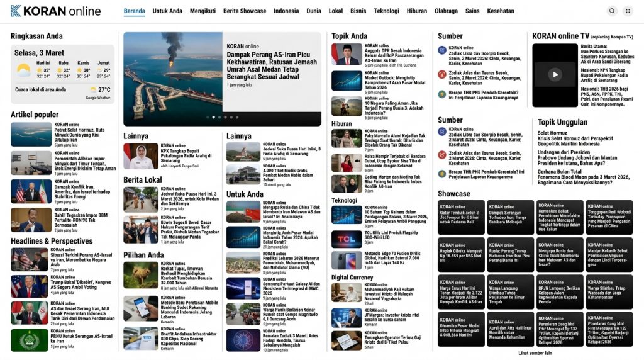Click the KORAN online logo
The width and height of the screenshot is (644, 360).
(55, 11)
